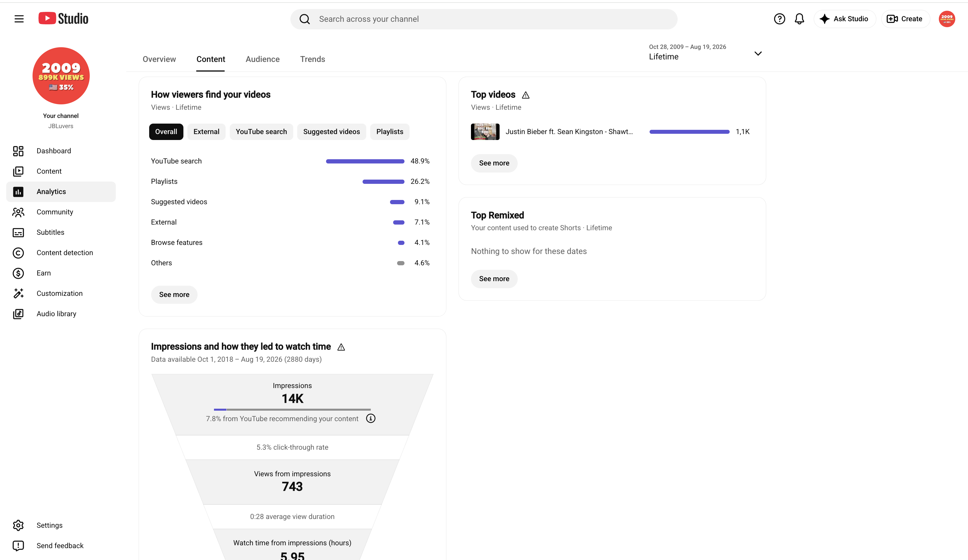Click the account avatar in top bar

[x=947, y=19]
